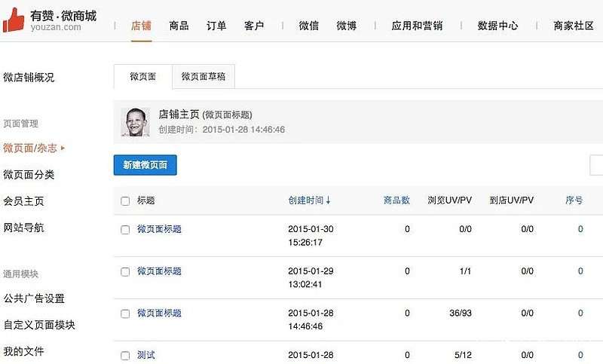Viewport: 603px width, 364px height.
Task: Click the arrow next to 微页面/杂志
Action: pos(63,148)
